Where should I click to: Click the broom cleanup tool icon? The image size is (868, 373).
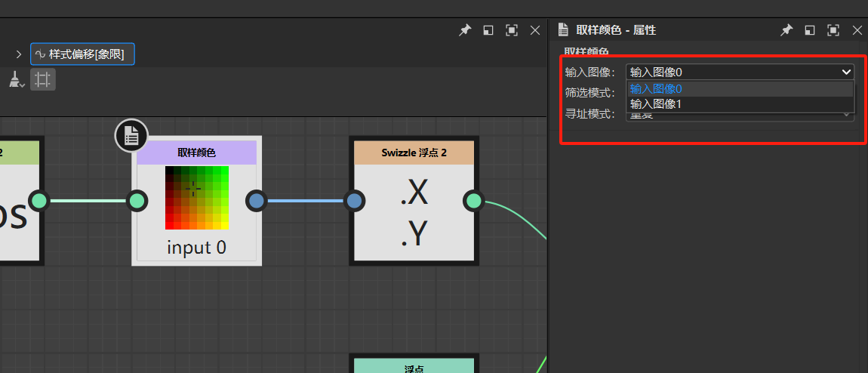pyautogui.click(x=16, y=80)
